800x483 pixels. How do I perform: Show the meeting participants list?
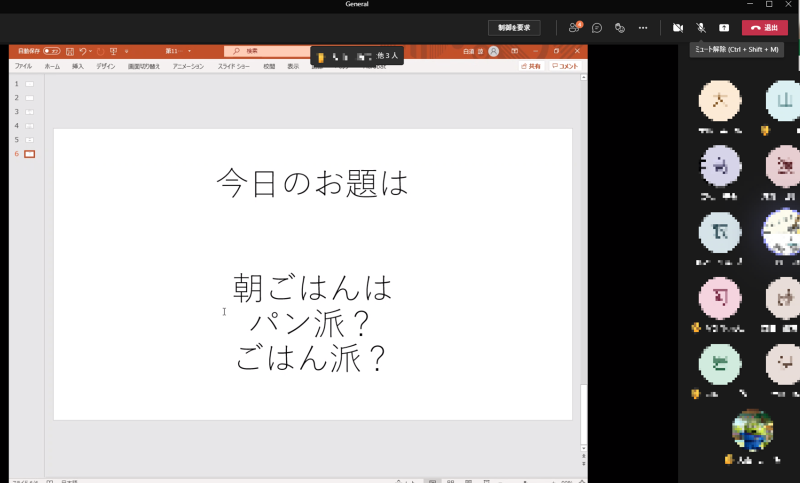(x=574, y=28)
